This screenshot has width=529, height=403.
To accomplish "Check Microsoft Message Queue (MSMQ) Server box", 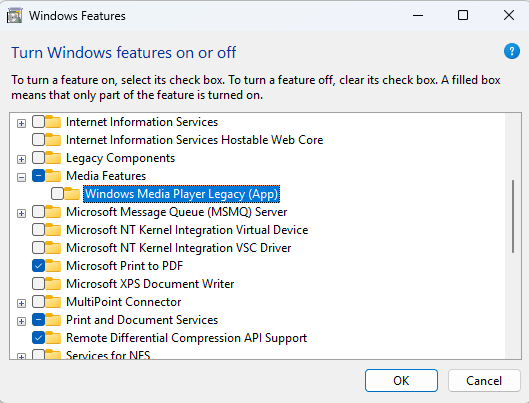I will tap(38, 212).
